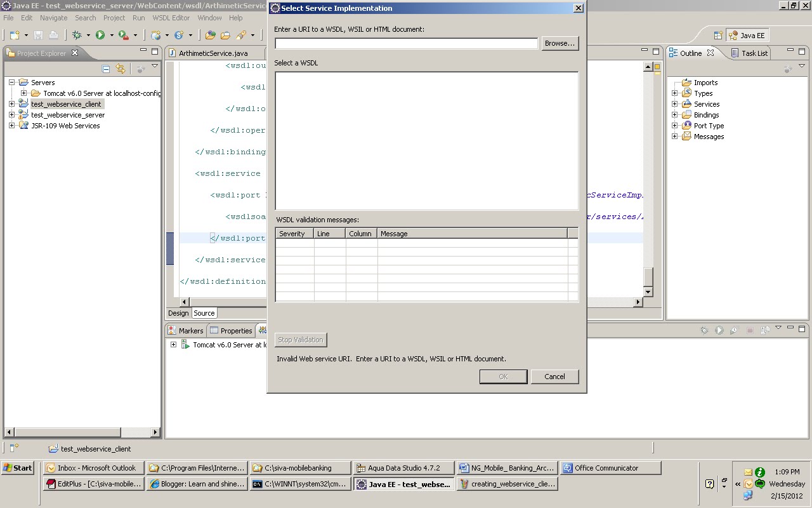Click the Browse button in the dialog
Screen dimensions: 812x508
[x=560, y=43]
